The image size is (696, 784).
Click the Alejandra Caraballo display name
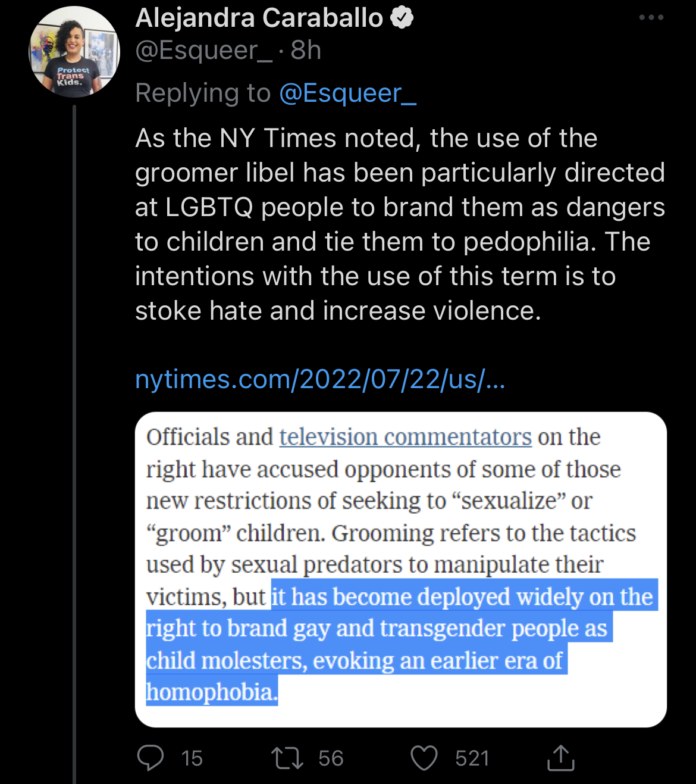(259, 18)
